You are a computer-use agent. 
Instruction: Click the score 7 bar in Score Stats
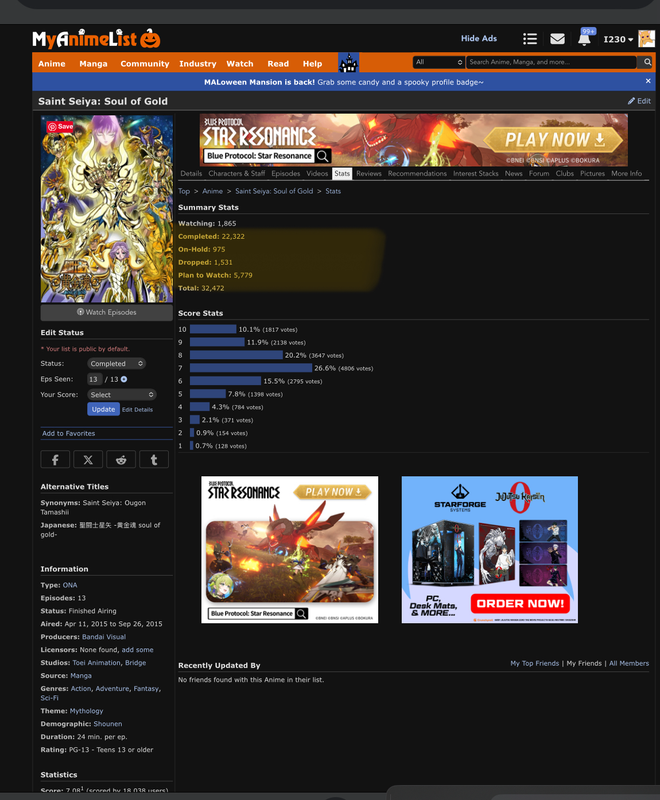pos(251,368)
